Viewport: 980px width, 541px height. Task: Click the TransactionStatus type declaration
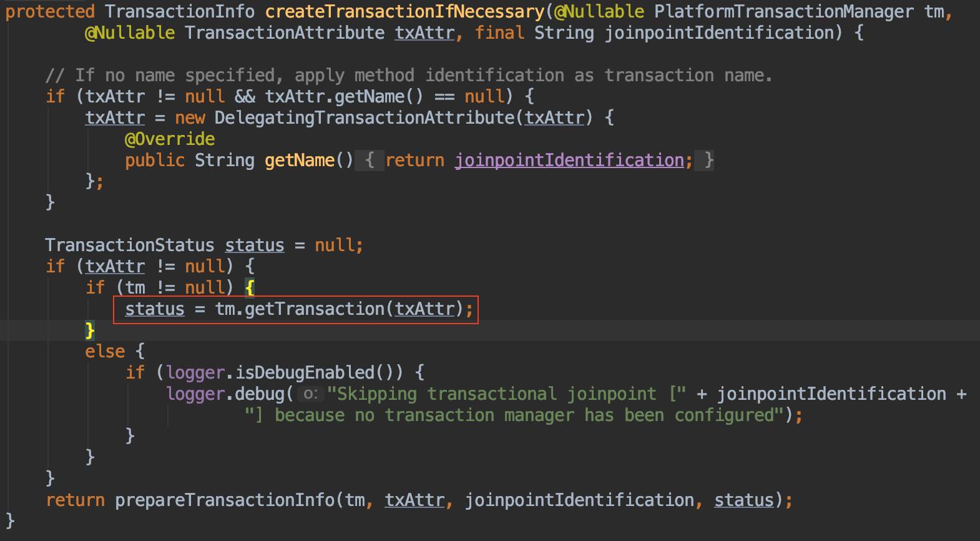point(130,246)
